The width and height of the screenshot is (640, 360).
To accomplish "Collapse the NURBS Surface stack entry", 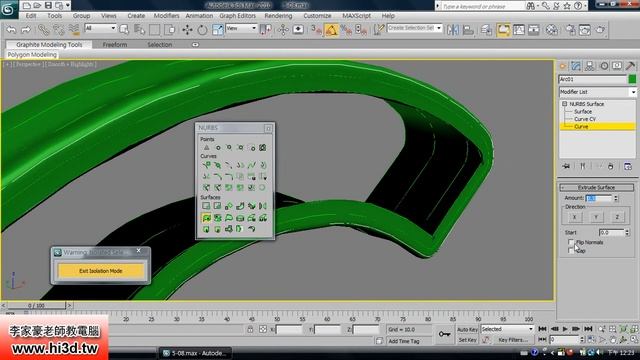I will tap(564, 104).
